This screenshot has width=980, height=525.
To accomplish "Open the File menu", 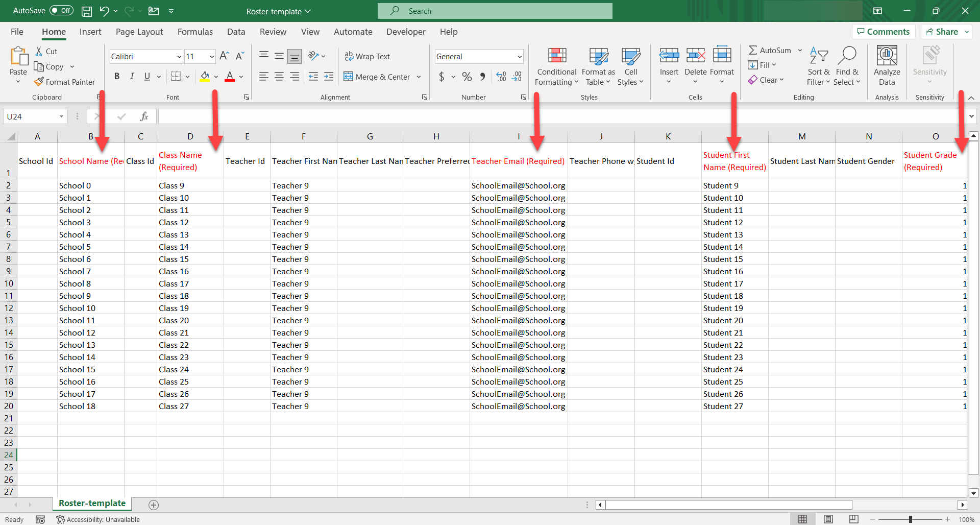I will 17,32.
